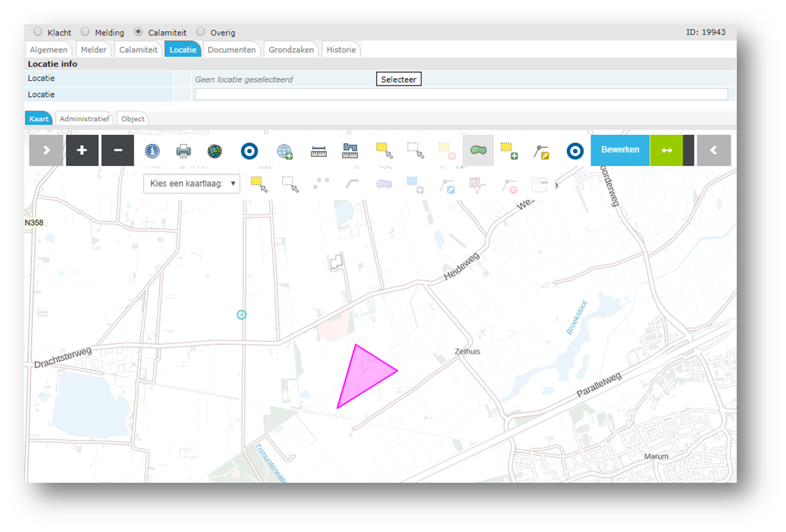This screenshot has width=786, height=532.
Task: Select the measure distance ruler tool
Action: [x=319, y=152]
